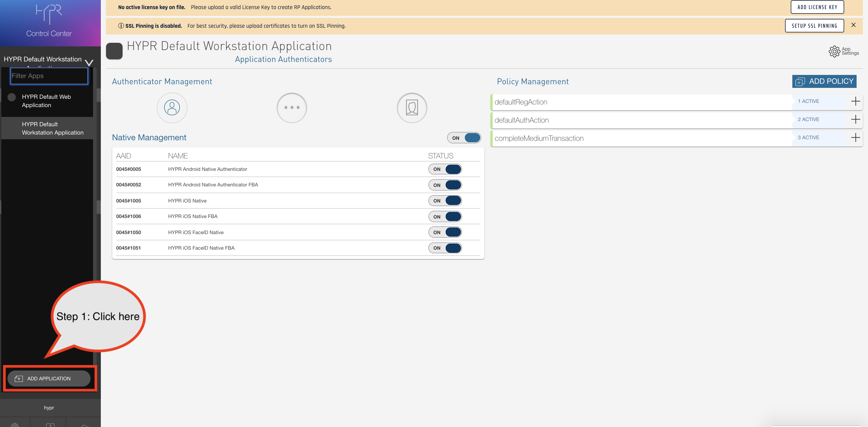Viewport: 868px width, 427px height.
Task: Click the ADD POLICY button
Action: click(824, 82)
